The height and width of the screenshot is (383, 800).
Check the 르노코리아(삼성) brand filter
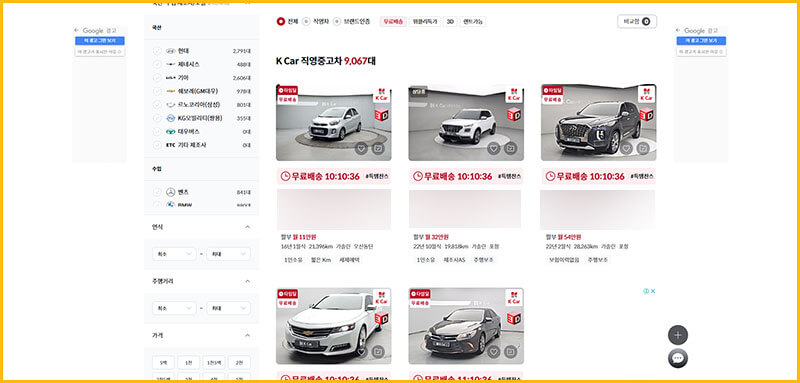coord(157,105)
